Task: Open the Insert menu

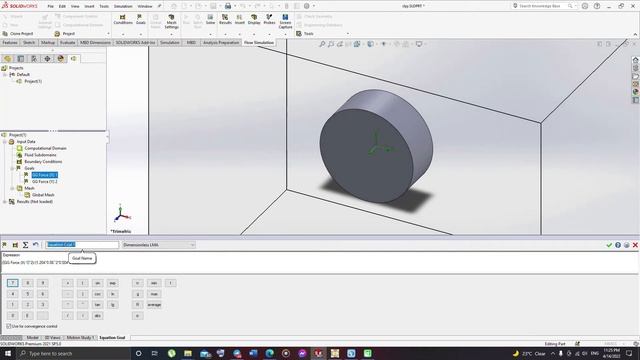Action: [x=89, y=6]
